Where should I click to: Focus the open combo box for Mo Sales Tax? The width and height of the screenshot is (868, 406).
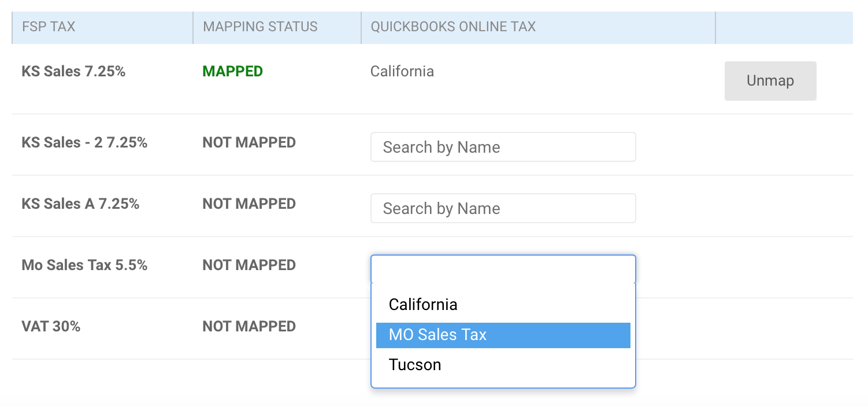(x=503, y=270)
